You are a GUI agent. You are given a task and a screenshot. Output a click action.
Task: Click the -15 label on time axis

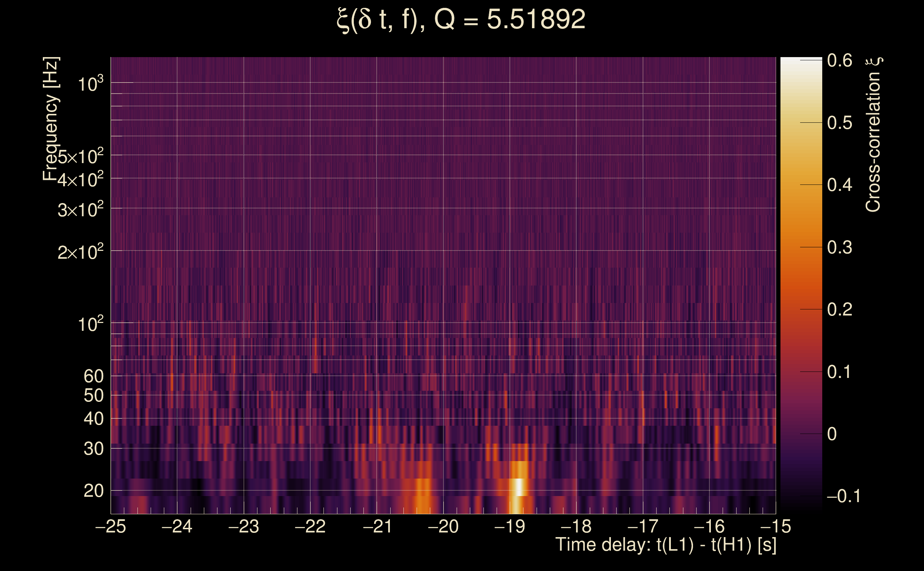775,527
